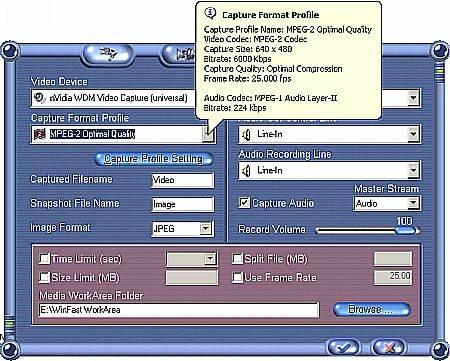450x361 pixels.
Task: Click the Size Limit value field
Action: click(192, 277)
